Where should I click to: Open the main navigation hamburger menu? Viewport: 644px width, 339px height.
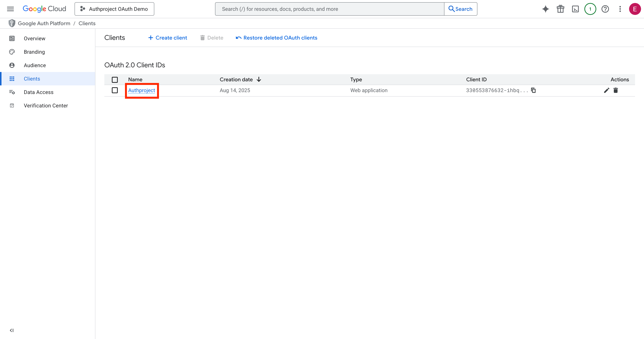pyautogui.click(x=10, y=9)
